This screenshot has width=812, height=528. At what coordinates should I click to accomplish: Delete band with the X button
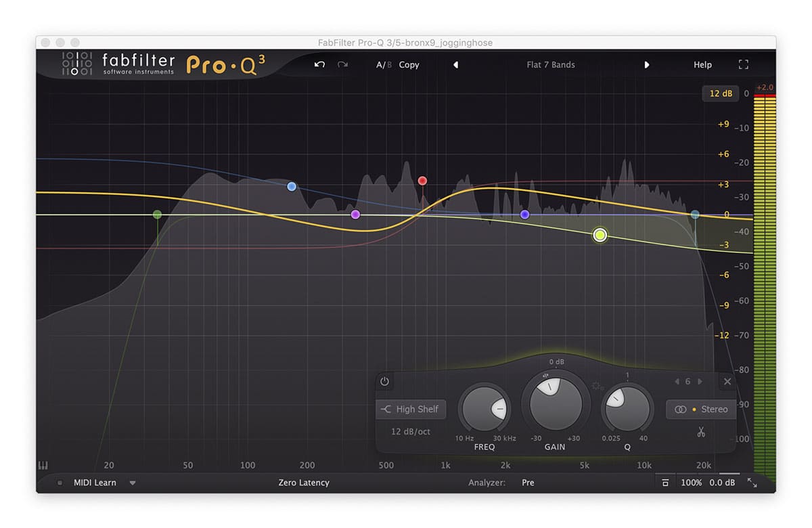pos(727,382)
